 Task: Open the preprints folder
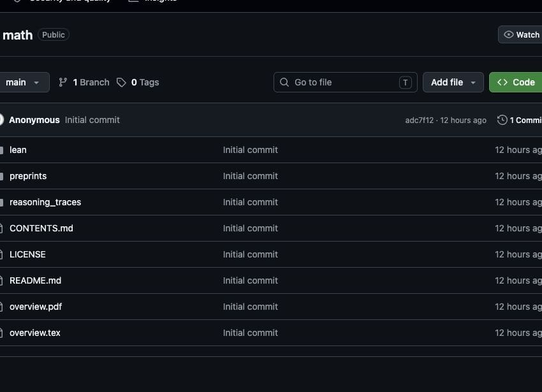click(28, 176)
